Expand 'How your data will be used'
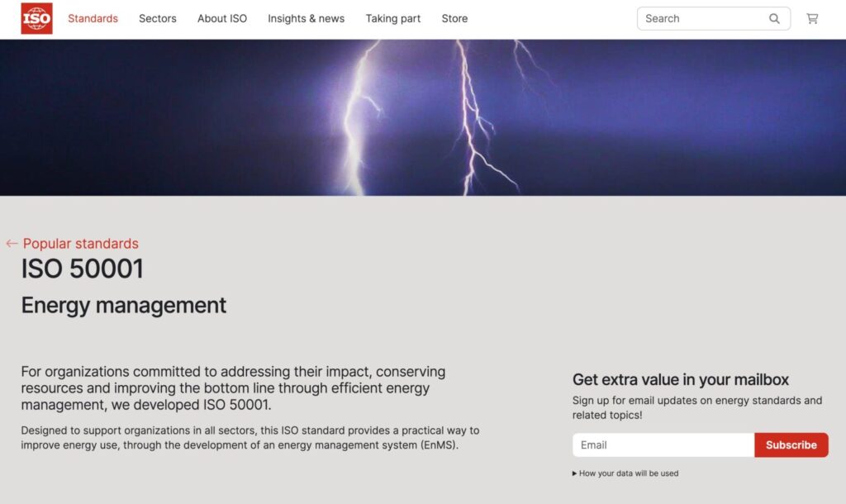Viewport: 846px width, 504px height. [625, 473]
